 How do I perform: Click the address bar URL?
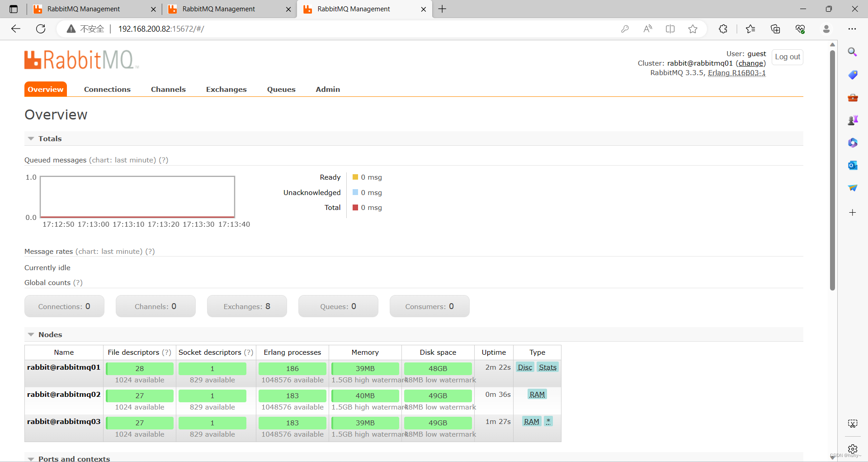click(x=161, y=29)
